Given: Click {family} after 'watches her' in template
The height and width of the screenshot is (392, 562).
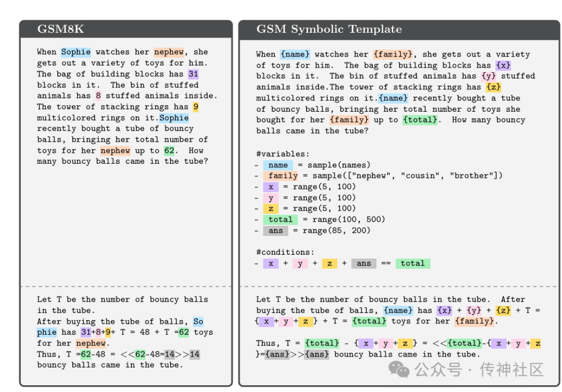Looking at the screenshot, I should click(x=393, y=55).
